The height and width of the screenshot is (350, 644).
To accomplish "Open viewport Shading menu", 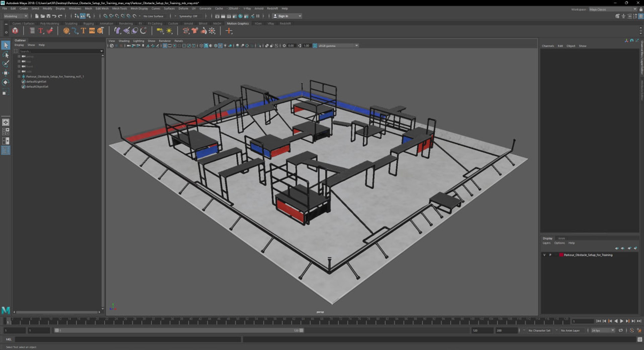I will [x=124, y=41].
